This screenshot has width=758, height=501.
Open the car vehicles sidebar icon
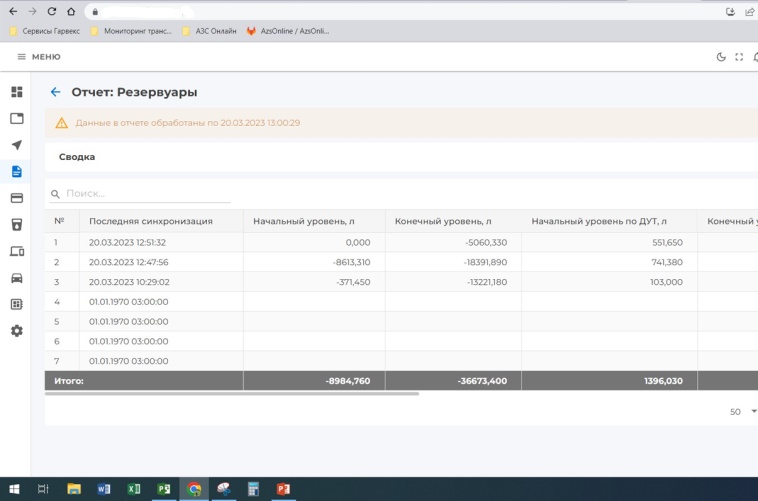16,277
